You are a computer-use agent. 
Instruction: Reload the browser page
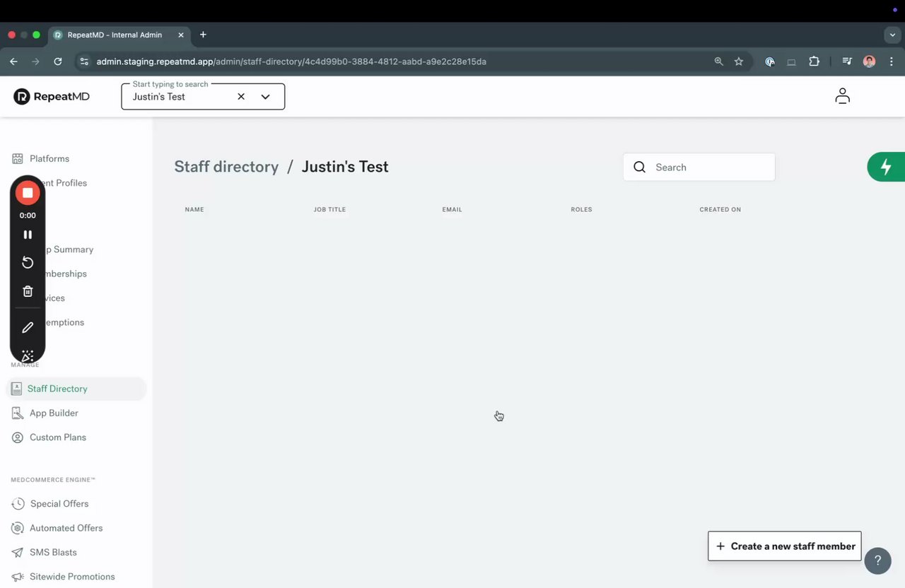pos(58,61)
